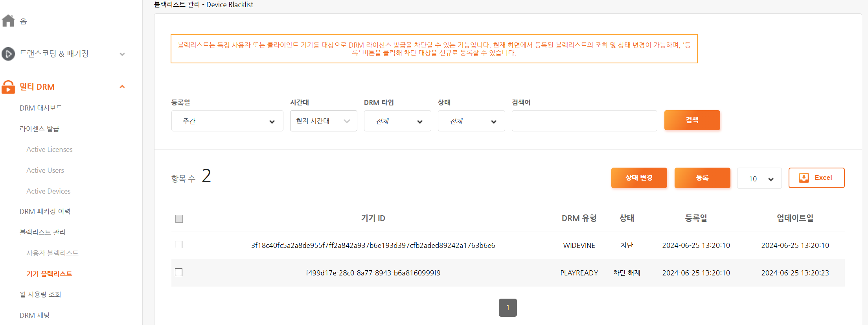
Task: Expand the Transcoding & Packaging chevron
Action: point(122,54)
